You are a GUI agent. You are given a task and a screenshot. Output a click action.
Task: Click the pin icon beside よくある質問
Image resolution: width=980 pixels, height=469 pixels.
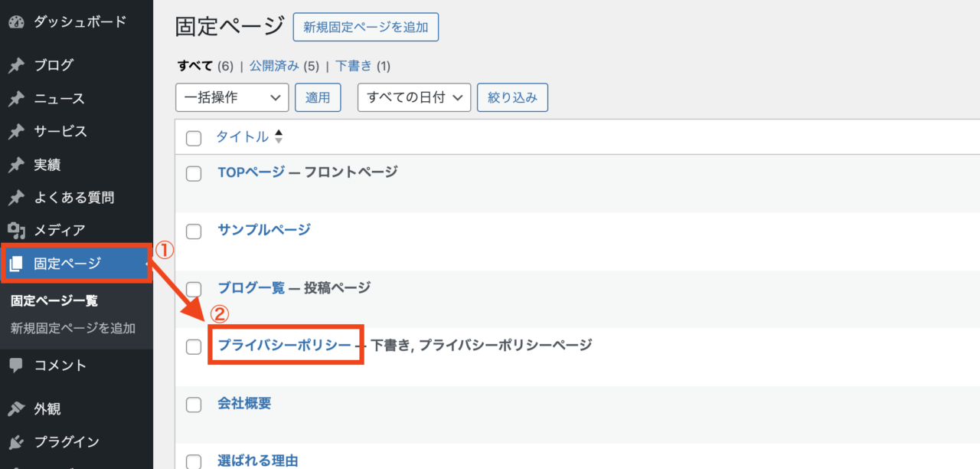[x=16, y=198]
